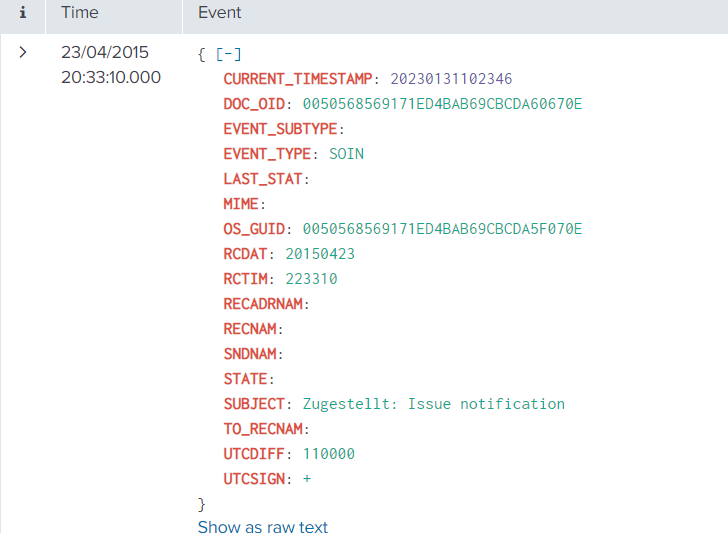Click the TO_RECNAM field name

pos(264,429)
